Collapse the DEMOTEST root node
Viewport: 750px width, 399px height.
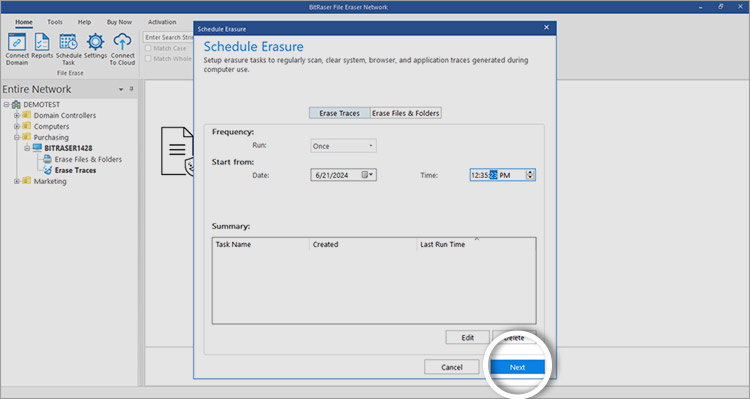click(x=6, y=104)
